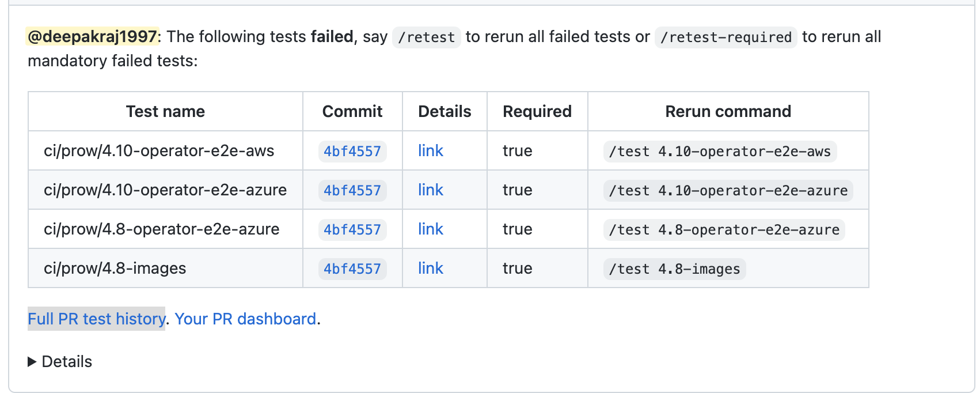Open details link for 4.10-operator-e2e-azure test

[430, 190]
